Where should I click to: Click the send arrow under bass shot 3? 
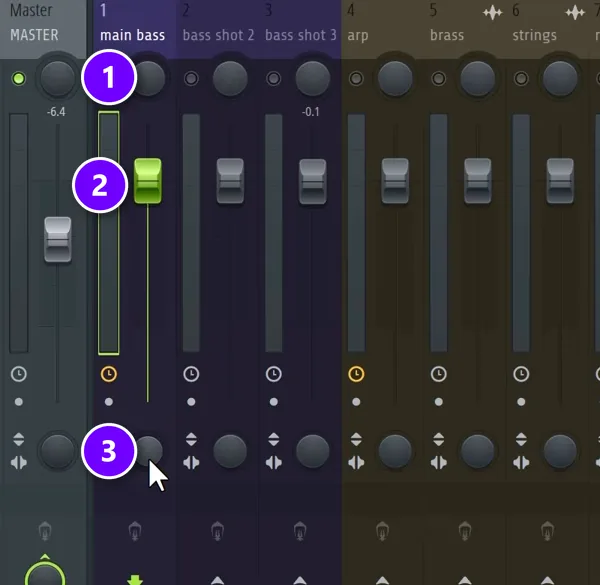tap(300, 580)
